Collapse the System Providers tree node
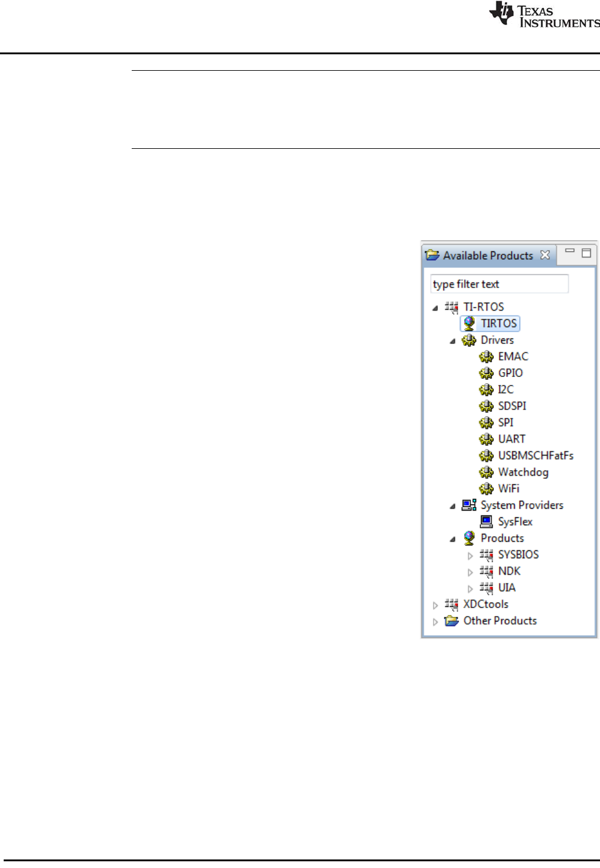 452,506
